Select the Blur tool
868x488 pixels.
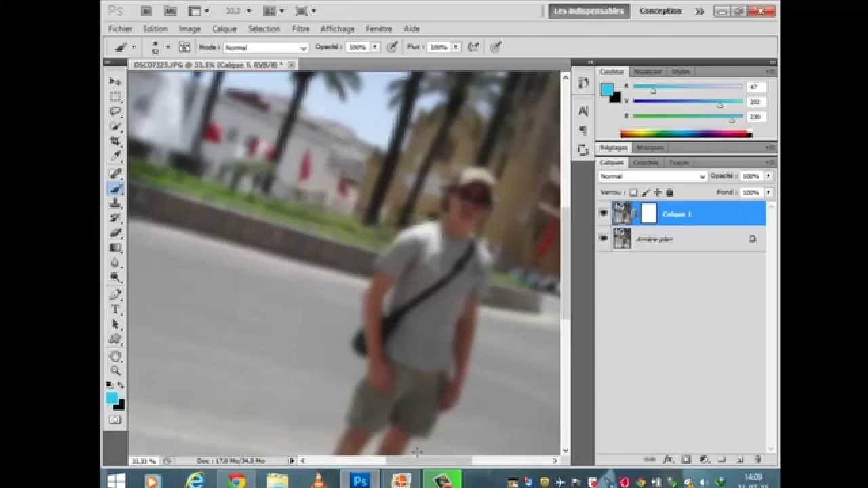click(x=115, y=263)
